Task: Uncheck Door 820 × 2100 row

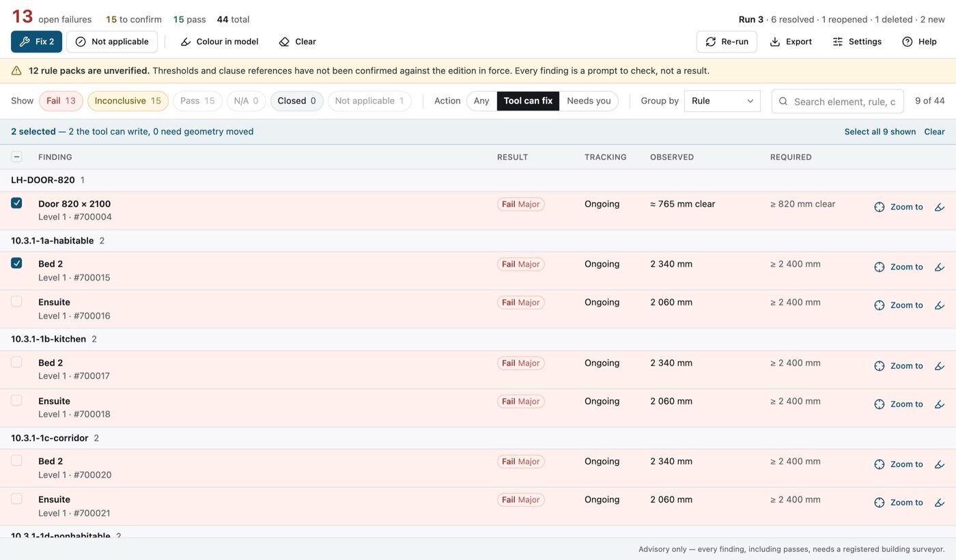Action: 16,203
